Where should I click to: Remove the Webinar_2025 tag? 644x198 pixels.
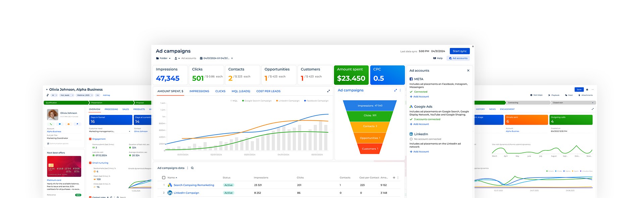pyautogui.click(x=92, y=95)
